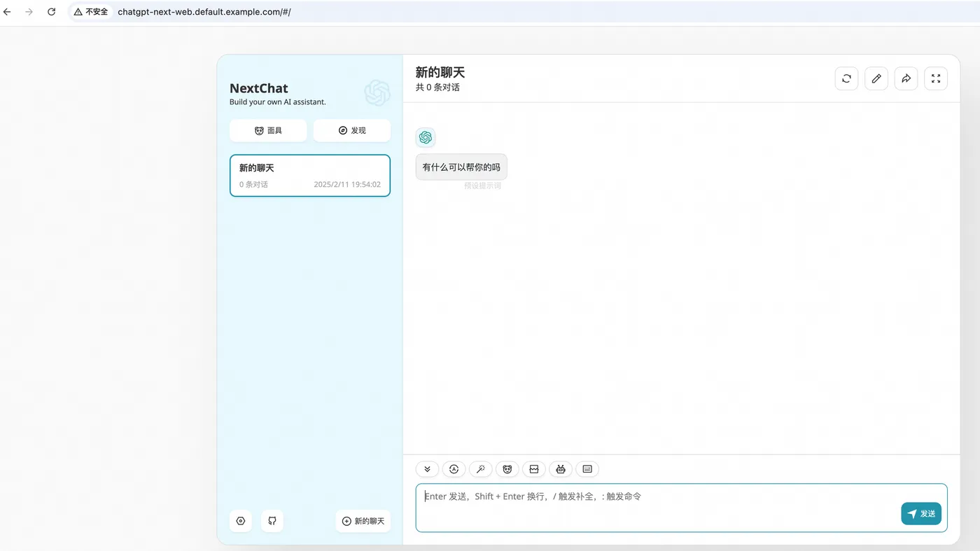Click the assistant avatar above the greeting

(426, 137)
